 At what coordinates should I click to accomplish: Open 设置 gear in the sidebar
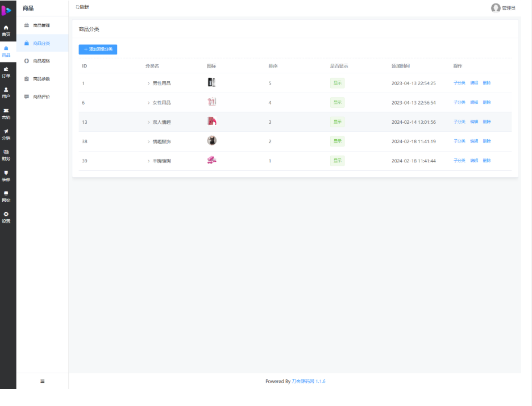tap(6, 217)
